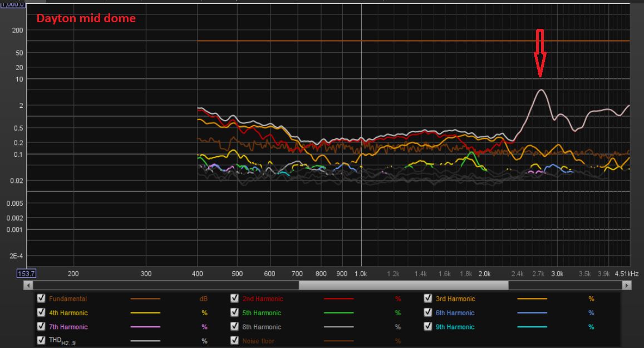Image resolution: width=644 pixels, height=348 pixels.
Task: Click the 4.51kHz axis end label
Action: click(x=627, y=274)
